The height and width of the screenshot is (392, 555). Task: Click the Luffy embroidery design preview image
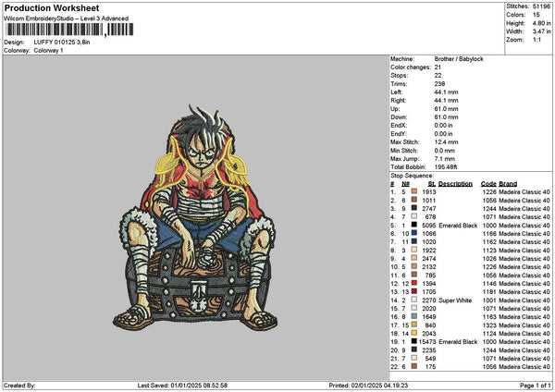pos(195,217)
